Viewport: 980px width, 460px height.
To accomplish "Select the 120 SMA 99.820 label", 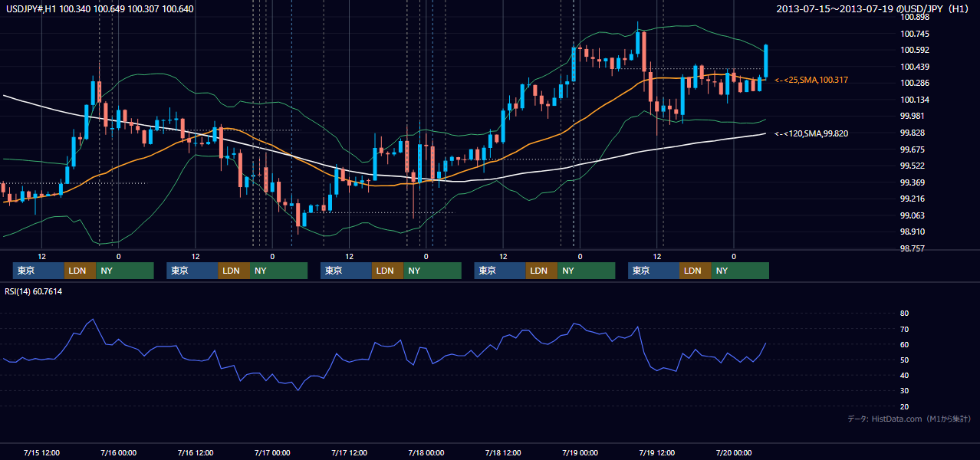I will [811, 133].
